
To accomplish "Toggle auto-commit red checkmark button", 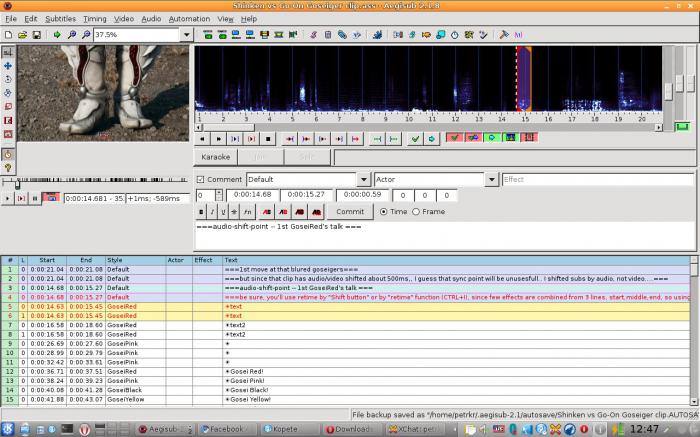I will point(454,137).
